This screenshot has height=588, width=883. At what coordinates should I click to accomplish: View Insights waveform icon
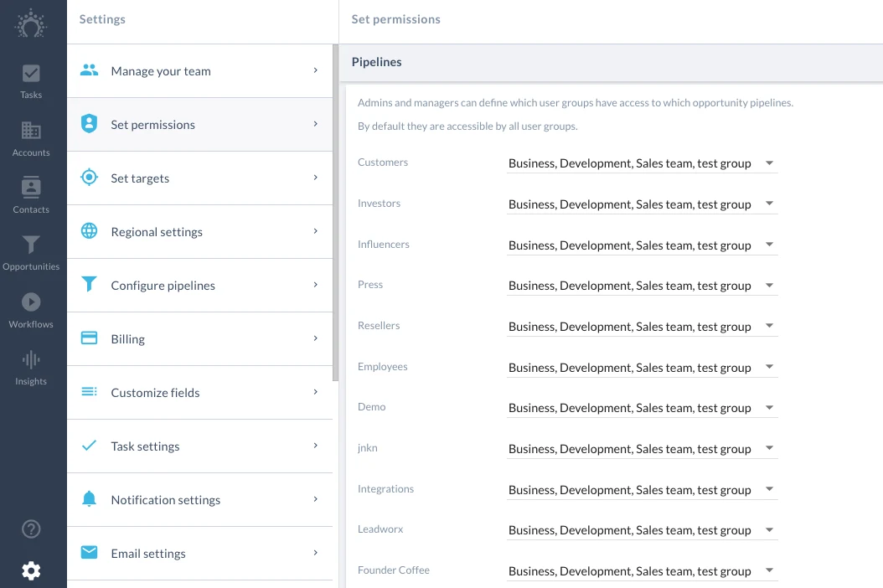[31, 359]
